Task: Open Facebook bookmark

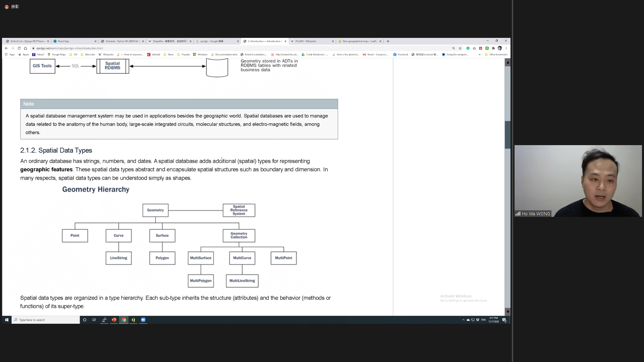Action: (401, 54)
